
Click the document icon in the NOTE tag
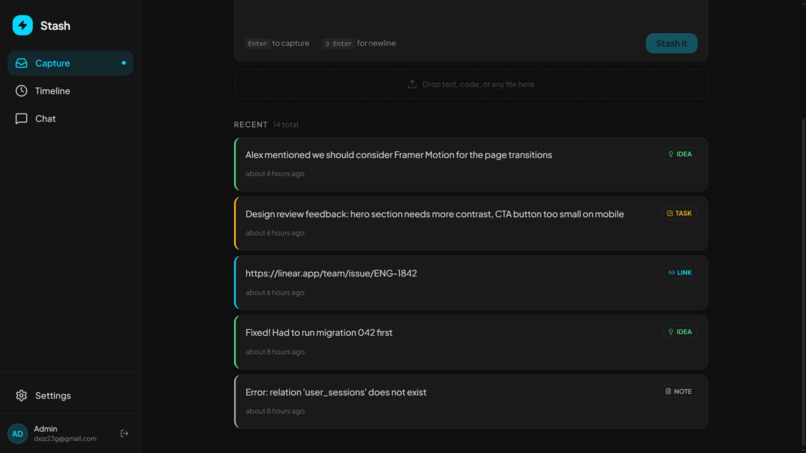[x=668, y=391]
